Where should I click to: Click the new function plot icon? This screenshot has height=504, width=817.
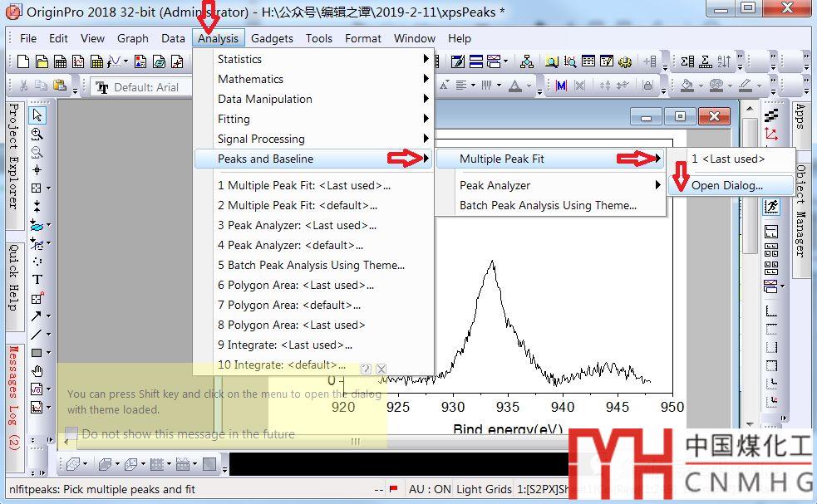(115, 61)
